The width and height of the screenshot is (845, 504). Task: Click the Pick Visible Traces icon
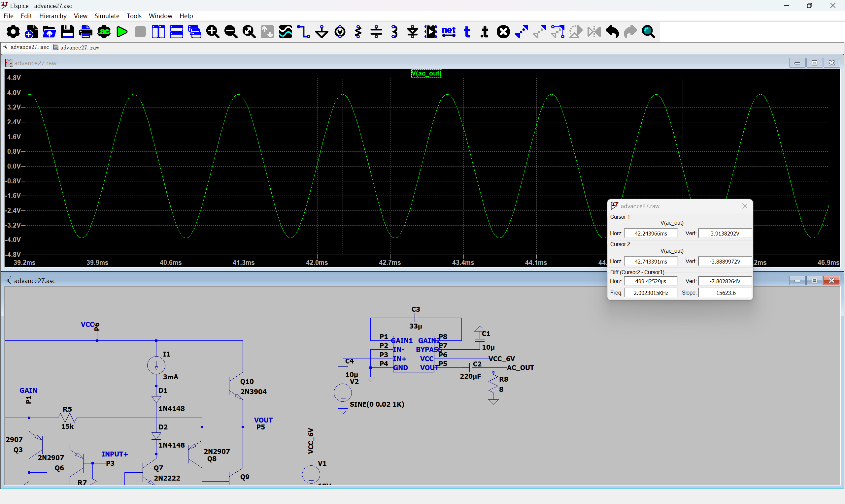coord(286,32)
